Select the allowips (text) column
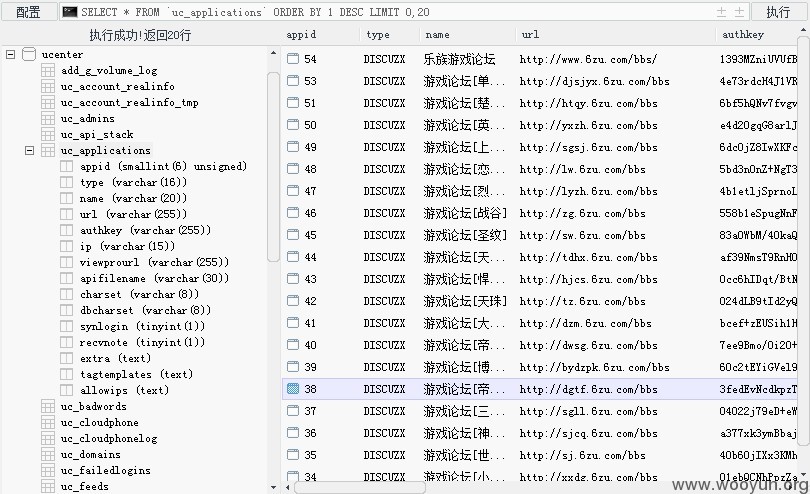 click(124, 391)
